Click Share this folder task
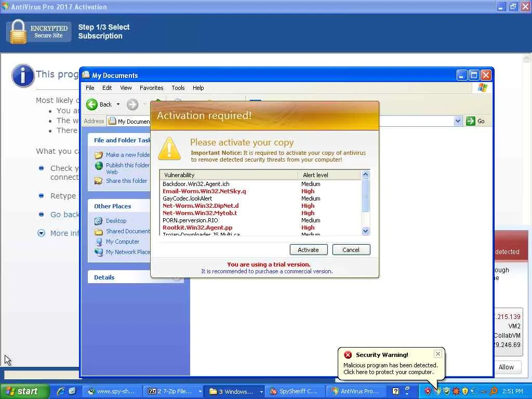 (127, 181)
